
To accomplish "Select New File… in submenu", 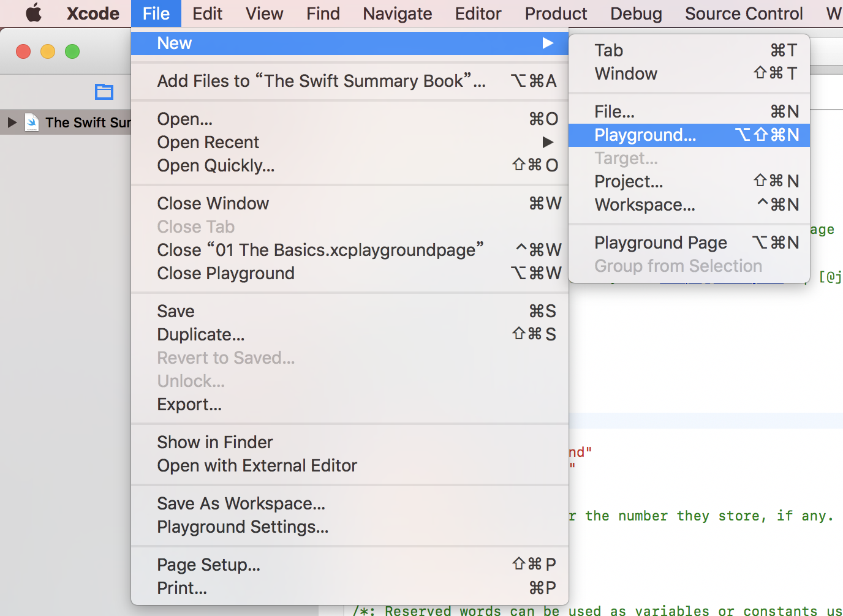I will point(689,111).
